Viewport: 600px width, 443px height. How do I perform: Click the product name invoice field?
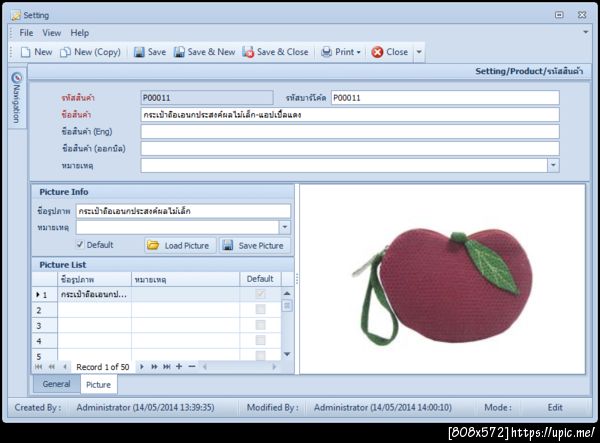click(x=350, y=148)
